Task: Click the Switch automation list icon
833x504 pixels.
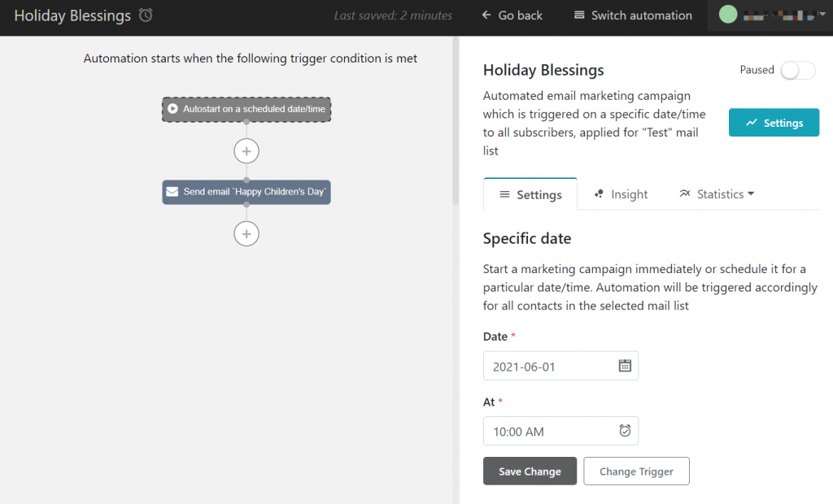Action: (579, 15)
